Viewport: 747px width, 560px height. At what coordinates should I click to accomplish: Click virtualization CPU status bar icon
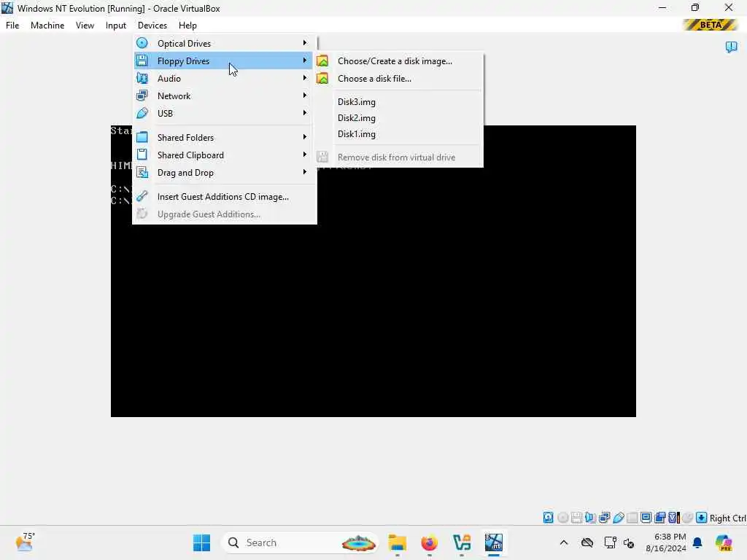(x=674, y=518)
